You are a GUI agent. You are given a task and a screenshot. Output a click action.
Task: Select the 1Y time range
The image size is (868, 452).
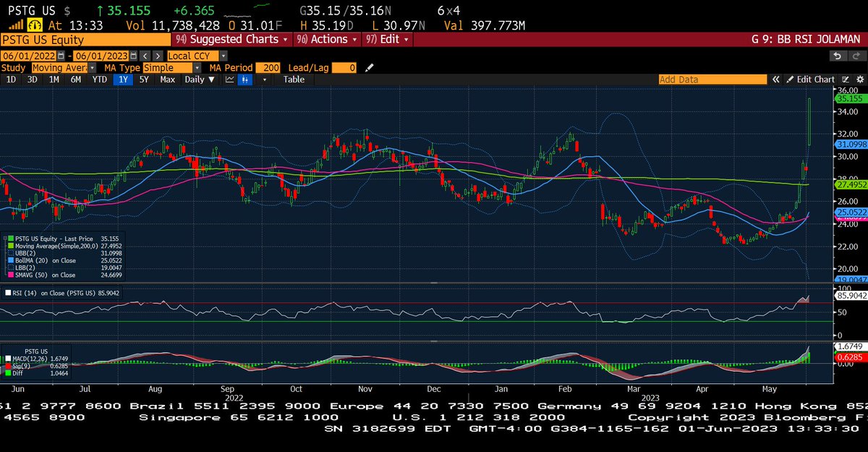tap(123, 80)
